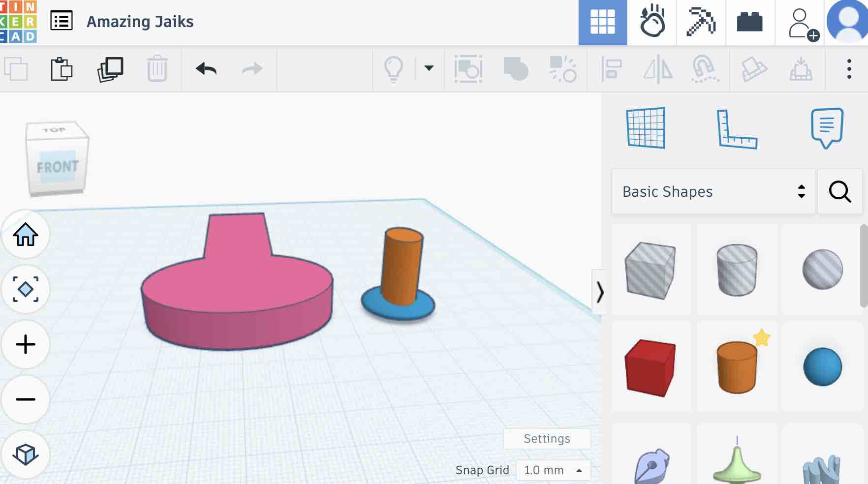This screenshot has height=484, width=868.
Task: Open the design list menu icon
Action: coord(62,21)
